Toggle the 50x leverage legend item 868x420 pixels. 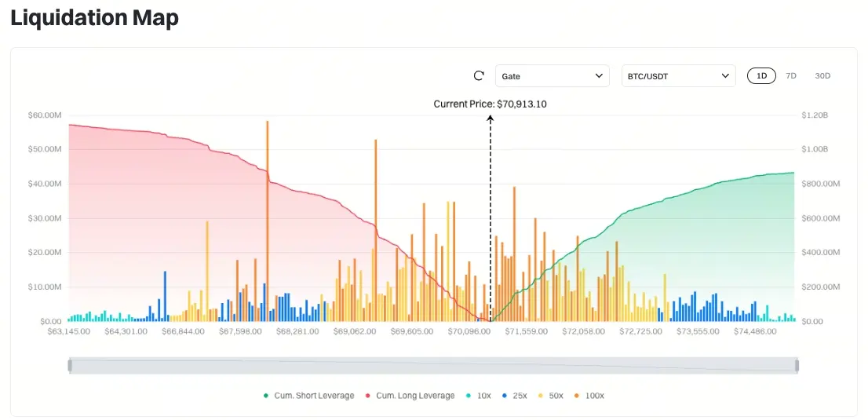(552, 396)
